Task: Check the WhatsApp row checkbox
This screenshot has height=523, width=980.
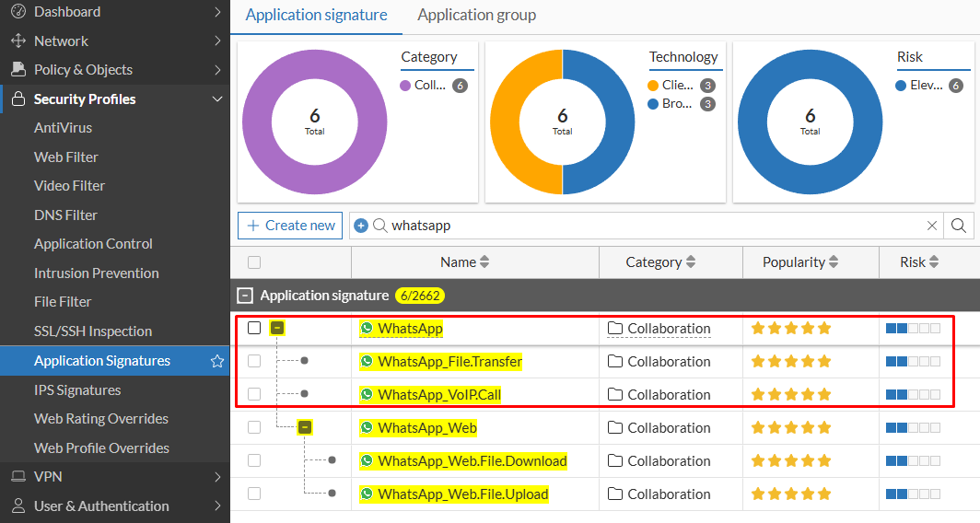Action: click(x=254, y=328)
